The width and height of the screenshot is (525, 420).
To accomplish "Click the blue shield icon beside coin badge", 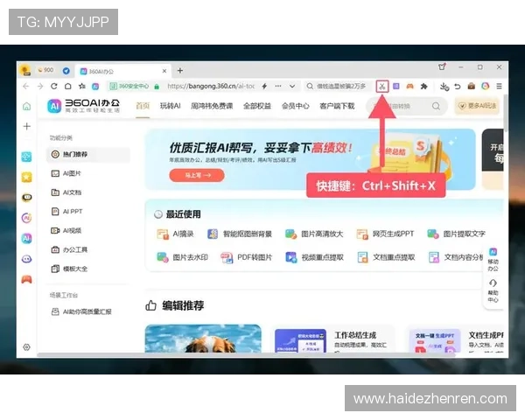I will [66, 71].
